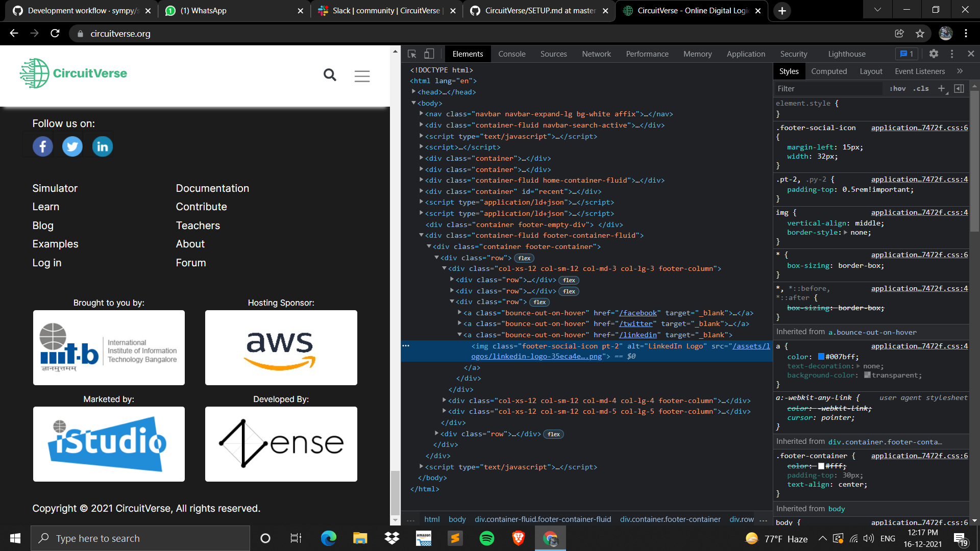Toggle the :hov element state panel
This screenshot has width=980, height=551.
[x=897, y=89]
